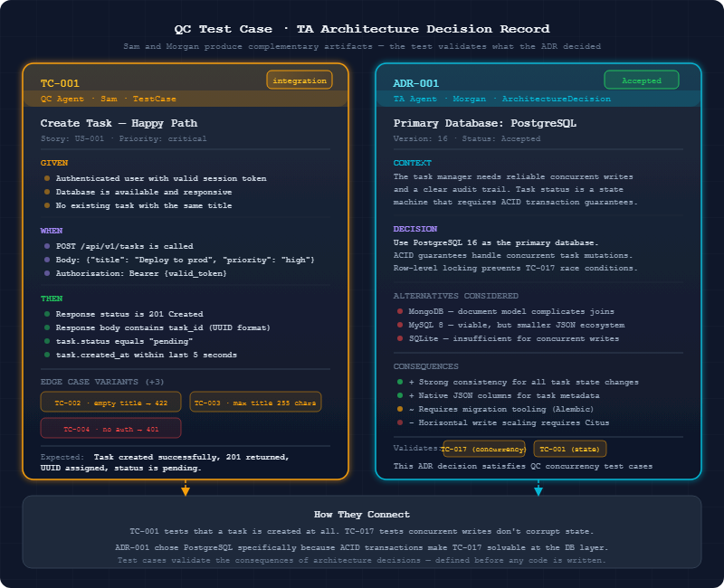The width and height of the screenshot is (724, 588).
Task: Click 'Authenticated user with valid session token'
Action: 161,178
